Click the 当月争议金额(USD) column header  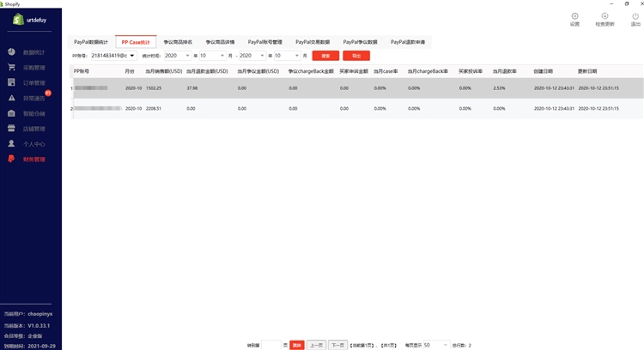[258, 71]
